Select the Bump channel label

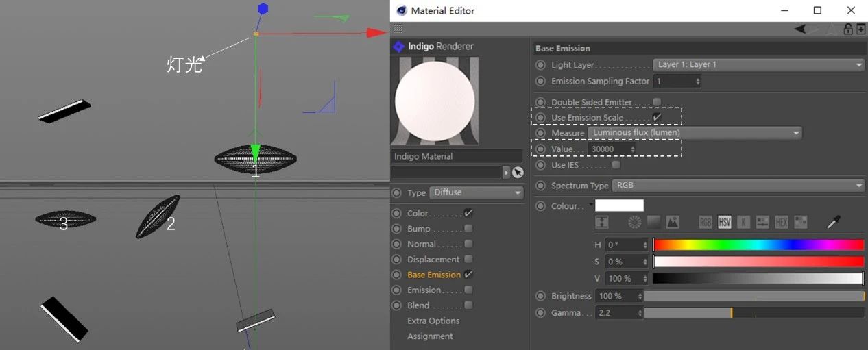(419, 229)
